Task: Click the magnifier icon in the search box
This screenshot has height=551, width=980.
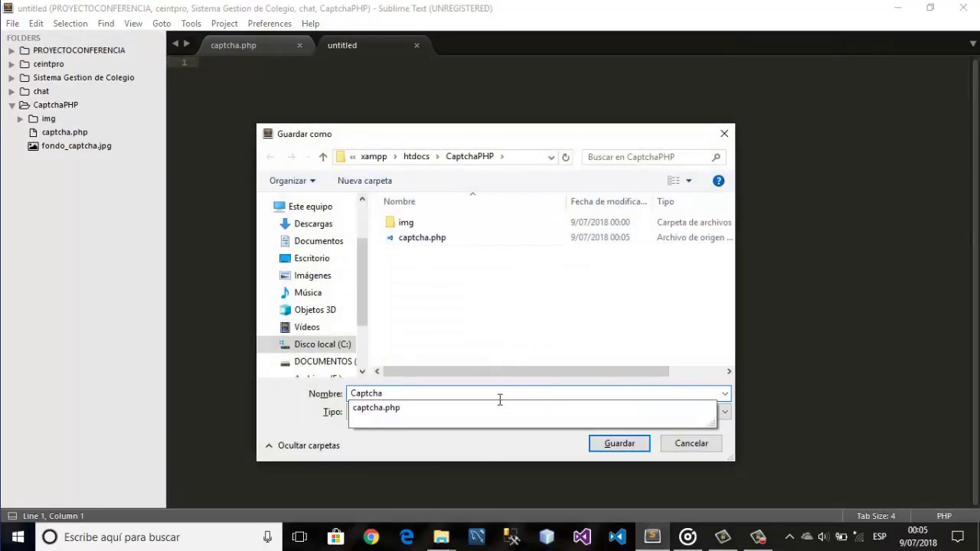Action: [x=716, y=157]
